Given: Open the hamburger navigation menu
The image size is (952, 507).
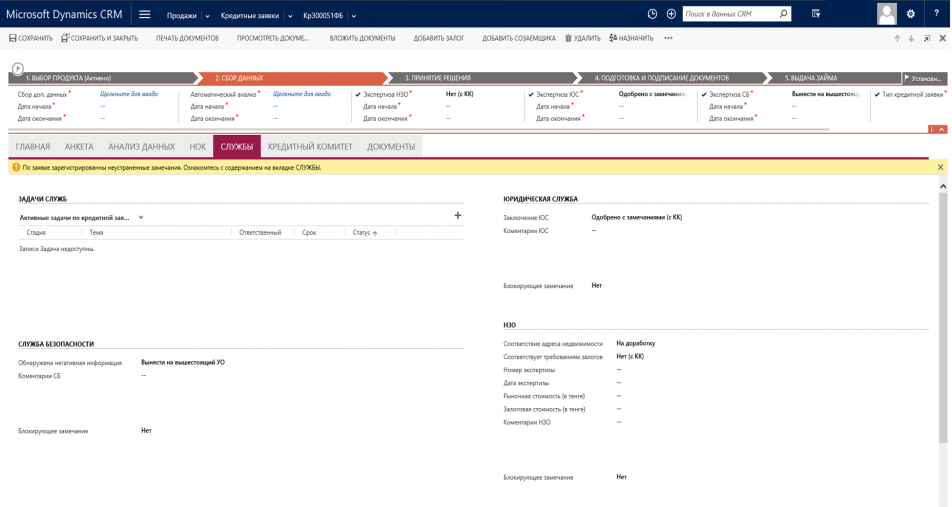Looking at the screenshot, I should (145, 14).
